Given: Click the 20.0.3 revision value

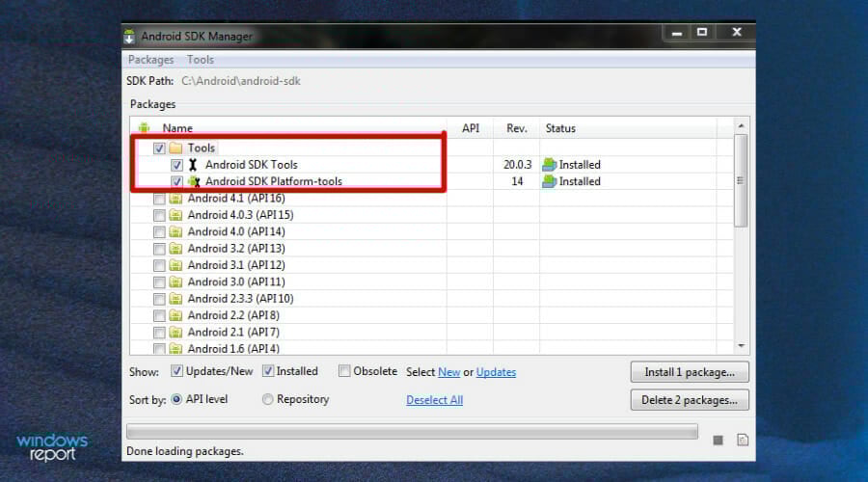Looking at the screenshot, I should 517,164.
